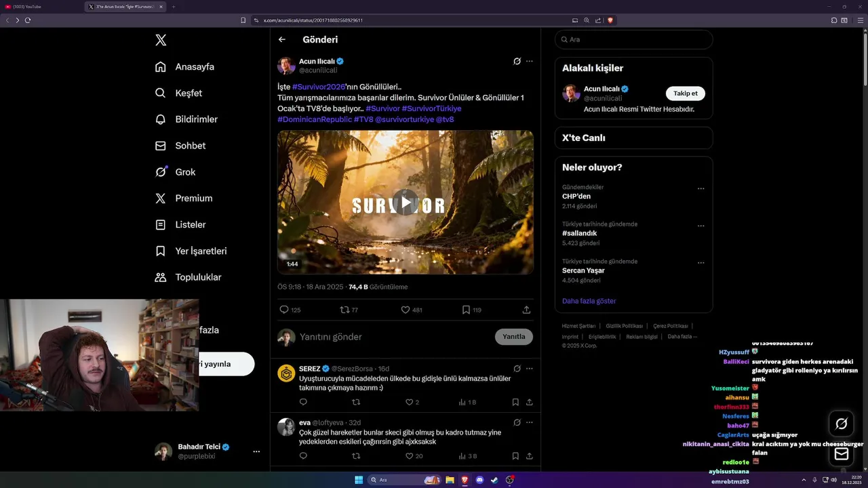Open new browser tab
Image resolution: width=868 pixels, height=488 pixels.
pos(174,7)
